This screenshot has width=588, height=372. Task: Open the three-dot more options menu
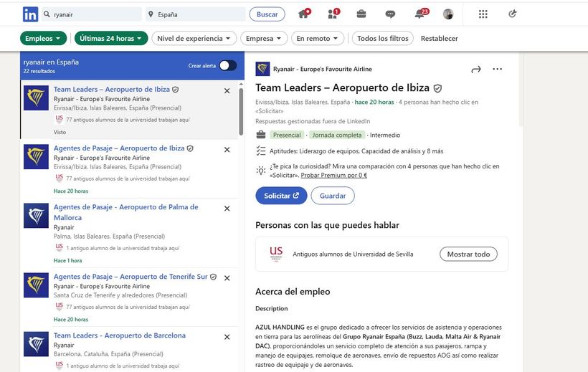[497, 69]
